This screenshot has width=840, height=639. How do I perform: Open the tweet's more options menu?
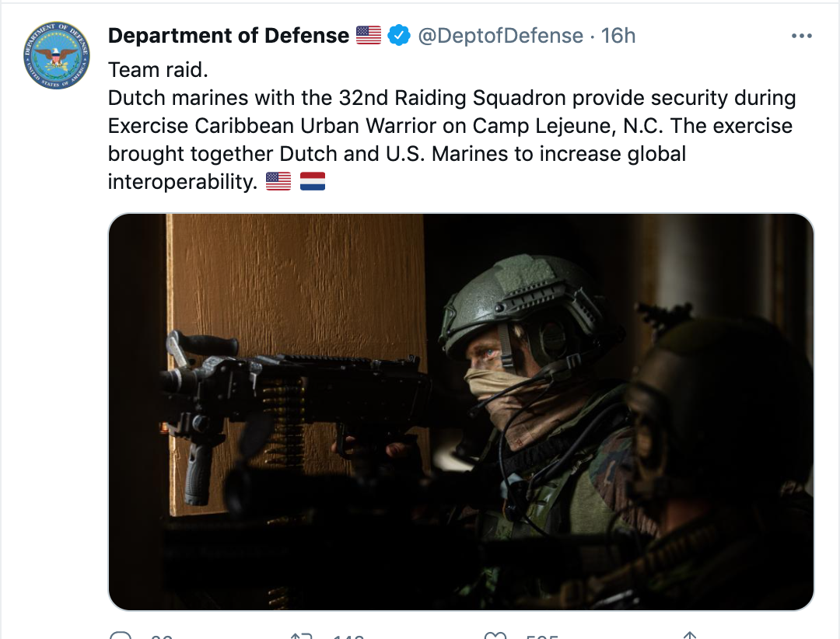click(801, 36)
